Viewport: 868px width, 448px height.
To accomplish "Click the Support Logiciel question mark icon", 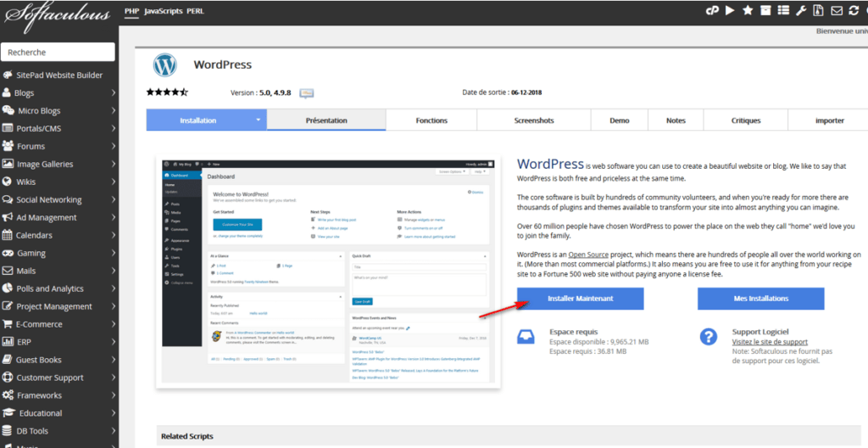I will 709,337.
